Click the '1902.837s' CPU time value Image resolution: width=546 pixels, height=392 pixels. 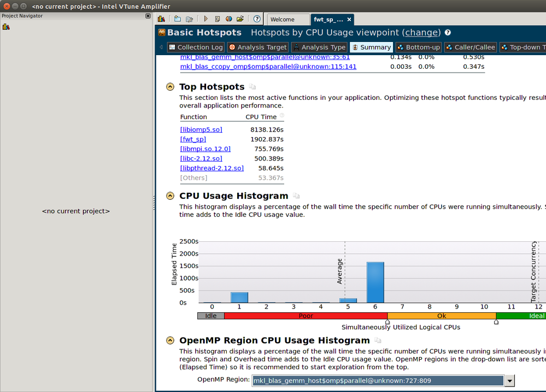(267, 139)
